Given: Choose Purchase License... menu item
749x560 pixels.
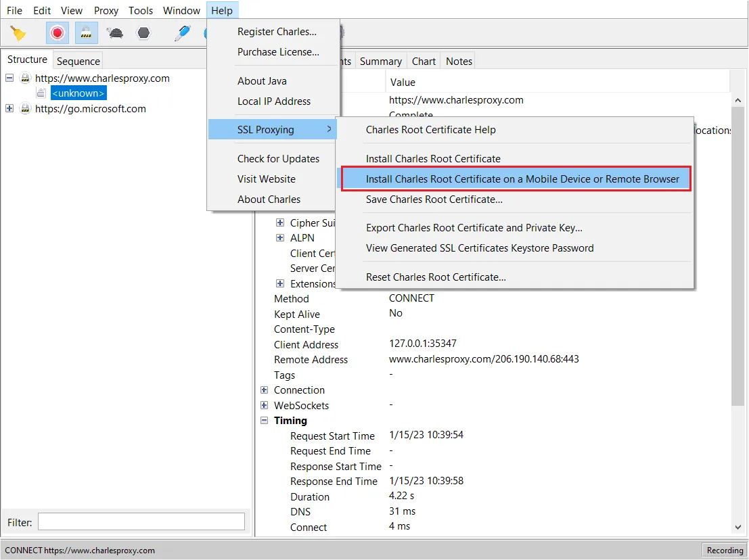Looking at the screenshot, I should [x=274, y=52].
